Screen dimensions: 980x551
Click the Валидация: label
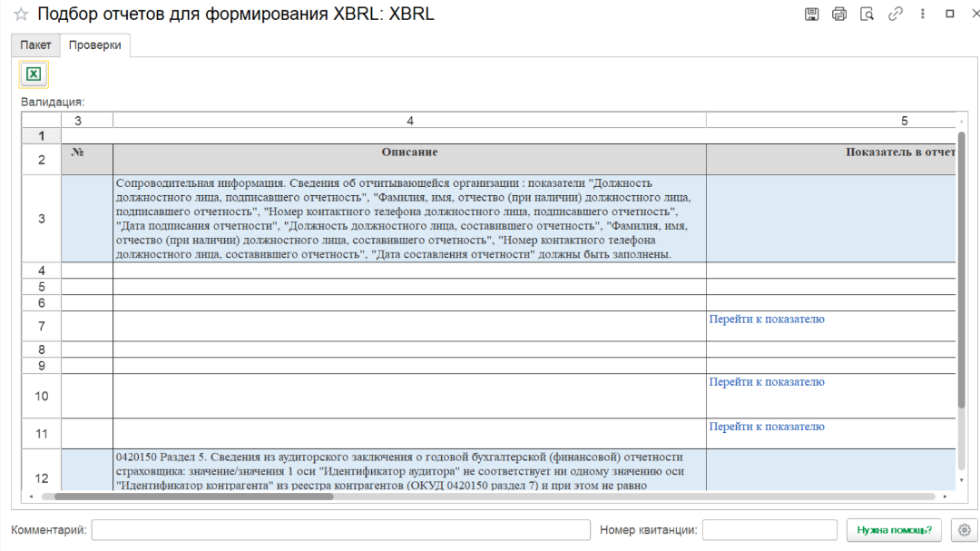click(x=53, y=102)
